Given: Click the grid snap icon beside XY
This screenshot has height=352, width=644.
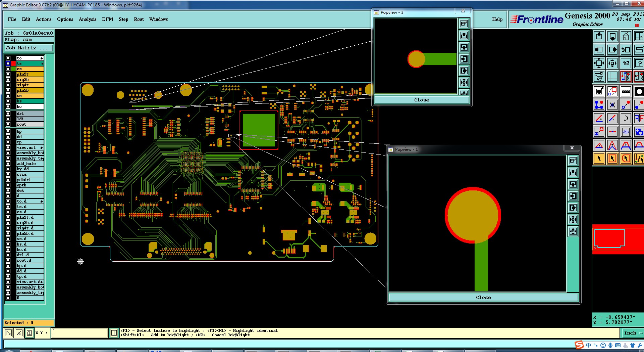Looking at the screenshot, I should tap(30, 333).
